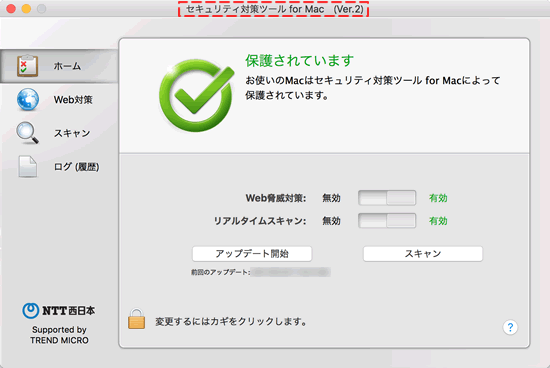Click 有効 label beside リアルタイムスキャン

click(438, 221)
